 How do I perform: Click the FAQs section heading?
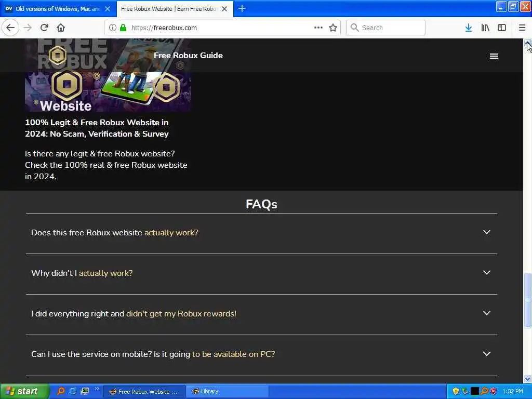262,204
